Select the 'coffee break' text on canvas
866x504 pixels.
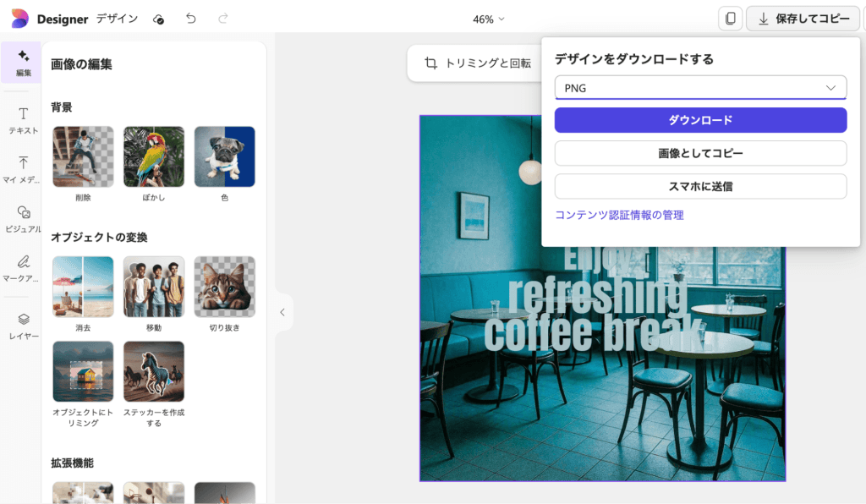click(x=594, y=333)
